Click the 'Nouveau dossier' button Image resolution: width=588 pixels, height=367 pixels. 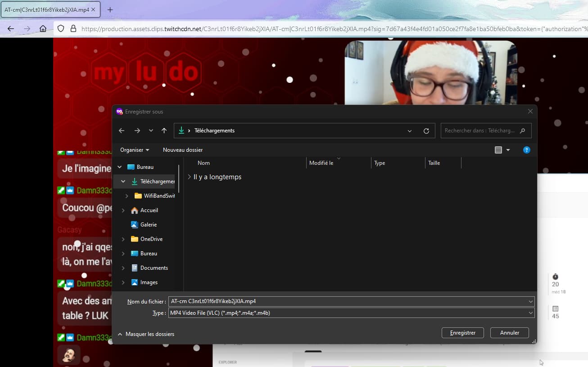pyautogui.click(x=183, y=150)
